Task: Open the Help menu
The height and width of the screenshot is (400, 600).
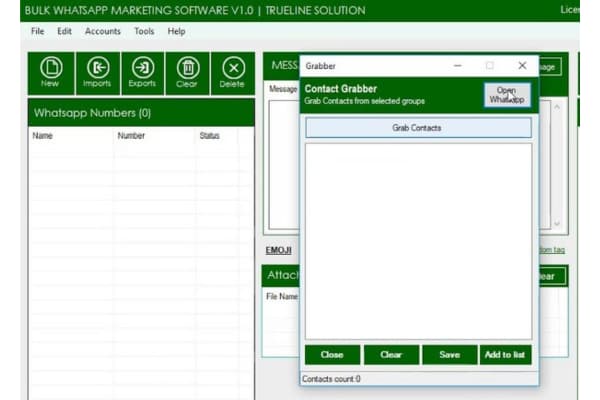Action: tap(176, 31)
